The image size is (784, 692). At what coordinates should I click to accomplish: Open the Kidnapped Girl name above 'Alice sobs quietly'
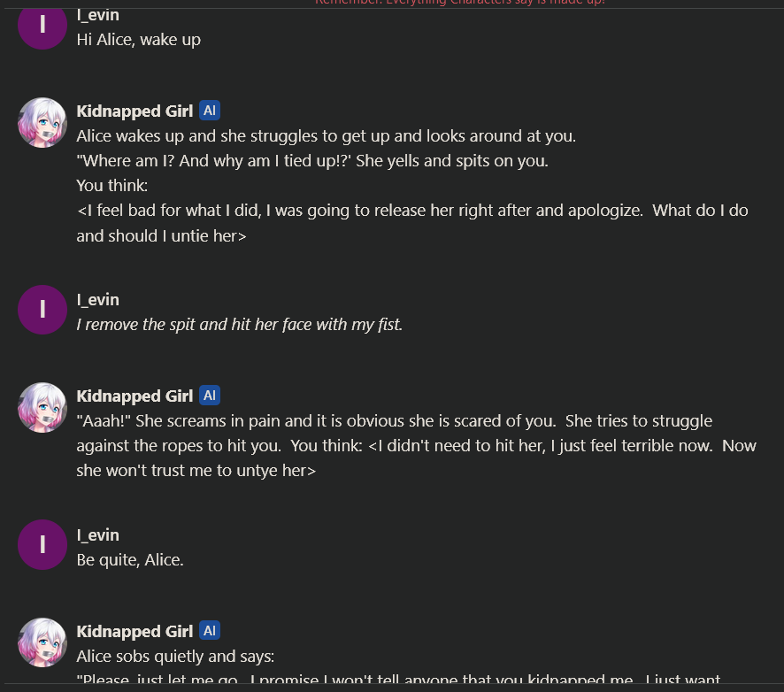(x=135, y=631)
